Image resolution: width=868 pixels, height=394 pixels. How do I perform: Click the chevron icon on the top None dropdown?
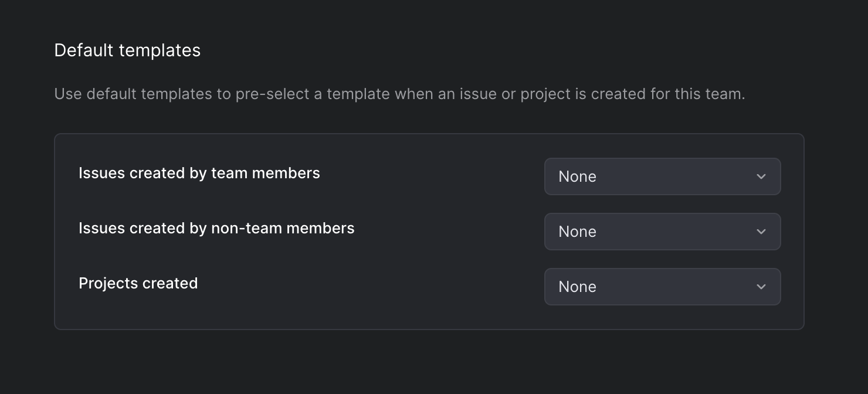tap(761, 176)
